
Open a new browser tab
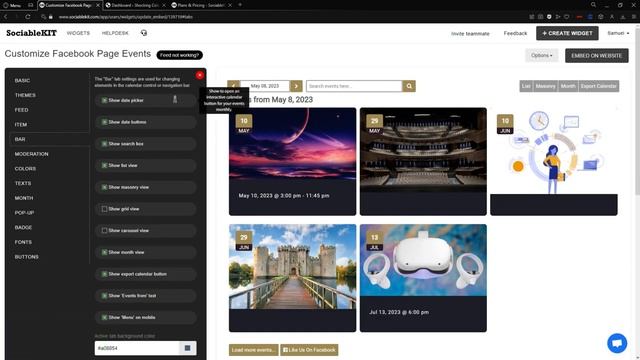(x=240, y=5)
